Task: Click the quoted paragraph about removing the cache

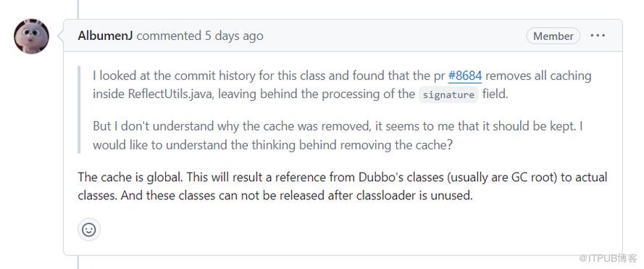Action: pyautogui.click(x=338, y=136)
